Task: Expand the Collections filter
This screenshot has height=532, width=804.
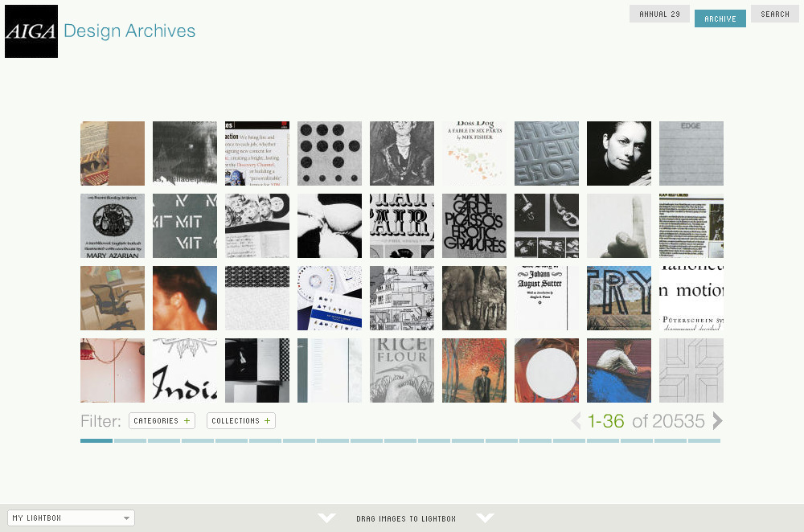Action: (241, 421)
